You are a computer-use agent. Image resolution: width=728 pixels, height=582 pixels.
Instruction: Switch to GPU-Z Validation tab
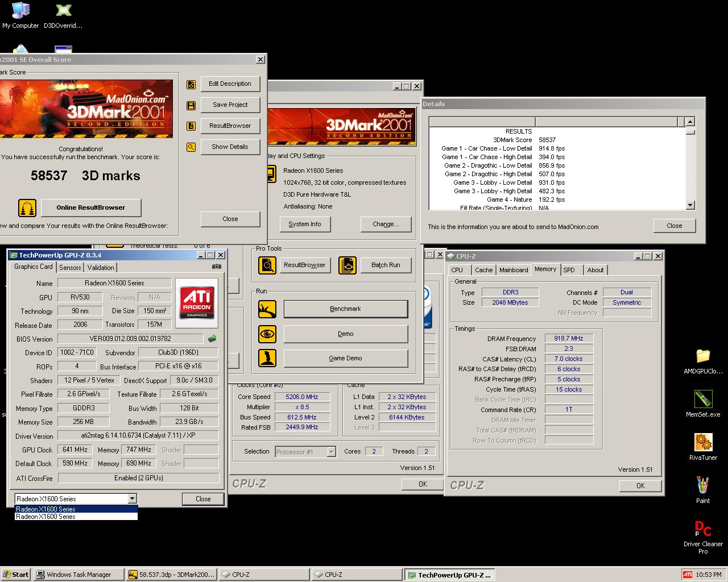101,268
